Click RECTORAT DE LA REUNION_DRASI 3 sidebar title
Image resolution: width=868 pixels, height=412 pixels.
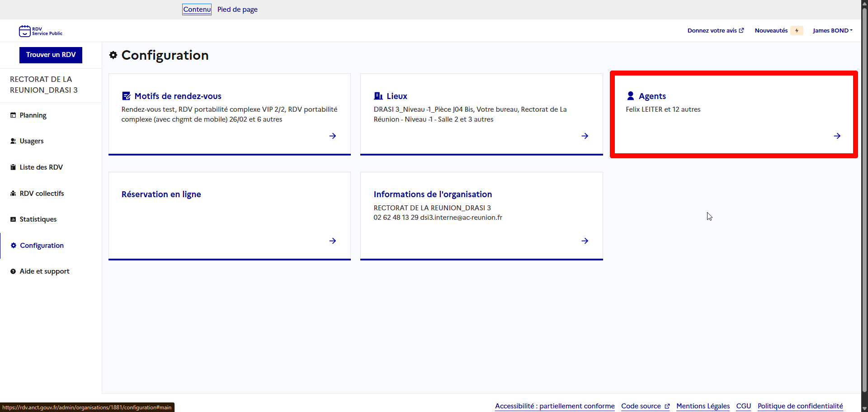coord(43,85)
